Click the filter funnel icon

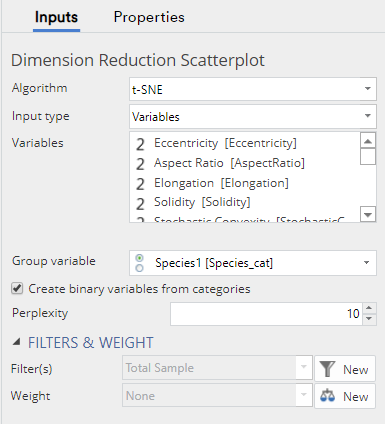(327, 369)
